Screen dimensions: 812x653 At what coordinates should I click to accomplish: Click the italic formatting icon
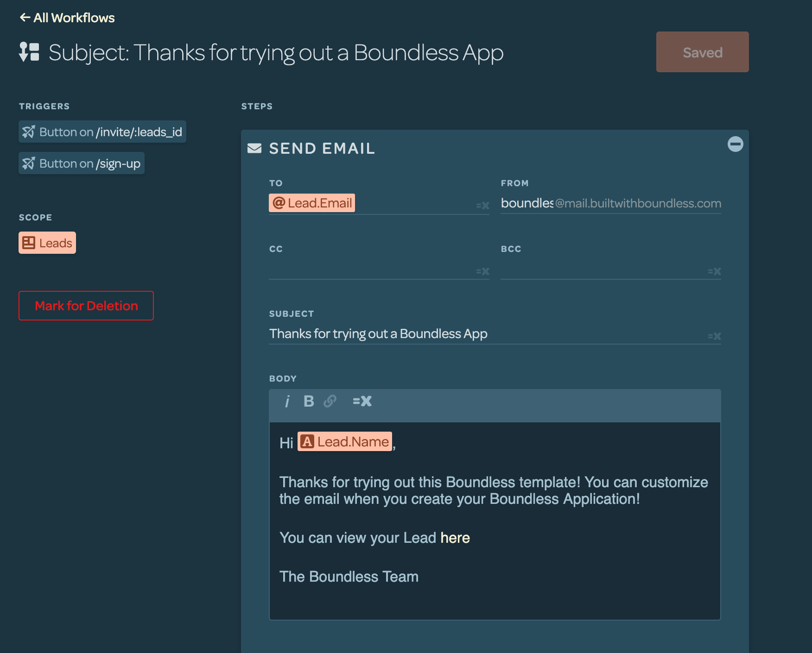[x=287, y=401]
